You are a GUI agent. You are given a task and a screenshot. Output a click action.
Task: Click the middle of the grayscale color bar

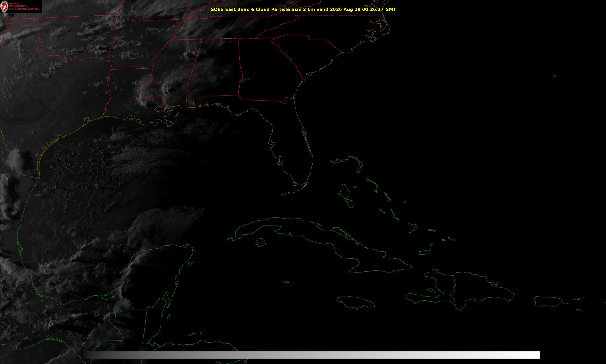[x=311, y=355]
